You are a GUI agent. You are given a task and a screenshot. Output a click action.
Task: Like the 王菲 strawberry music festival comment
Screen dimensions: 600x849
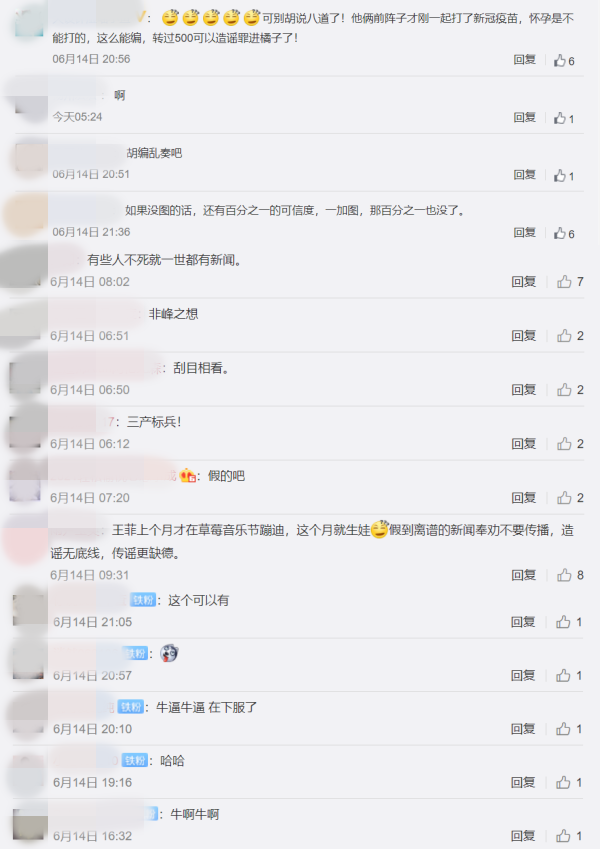pyautogui.click(x=570, y=575)
